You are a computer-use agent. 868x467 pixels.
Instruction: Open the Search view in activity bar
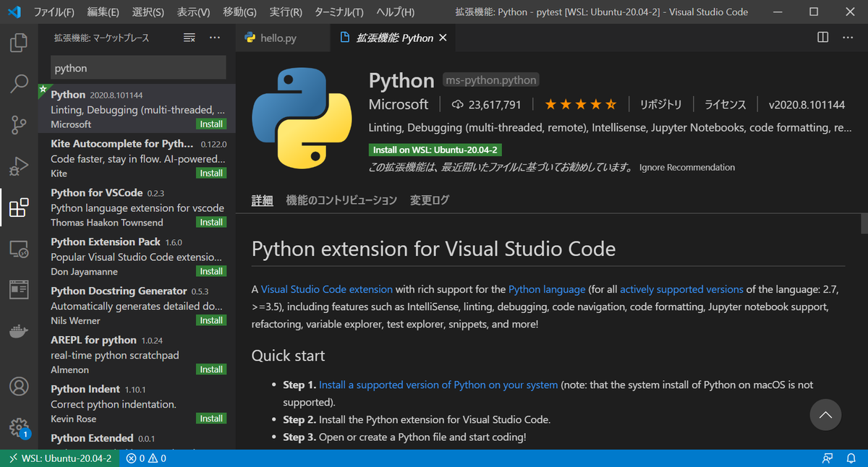(x=19, y=84)
